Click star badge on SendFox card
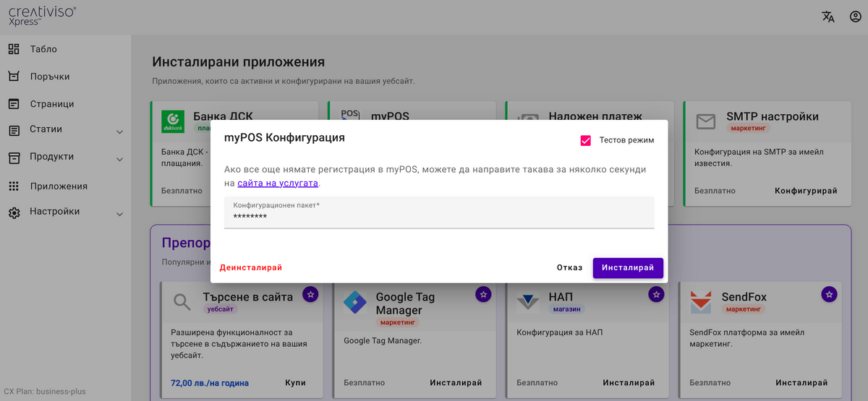The height and width of the screenshot is (401, 868). pos(830,294)
